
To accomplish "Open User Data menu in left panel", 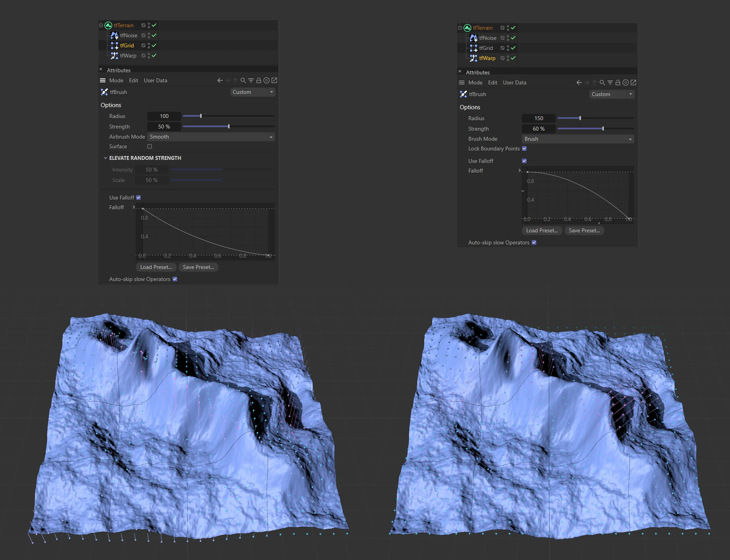I will [x=155, y=80].
